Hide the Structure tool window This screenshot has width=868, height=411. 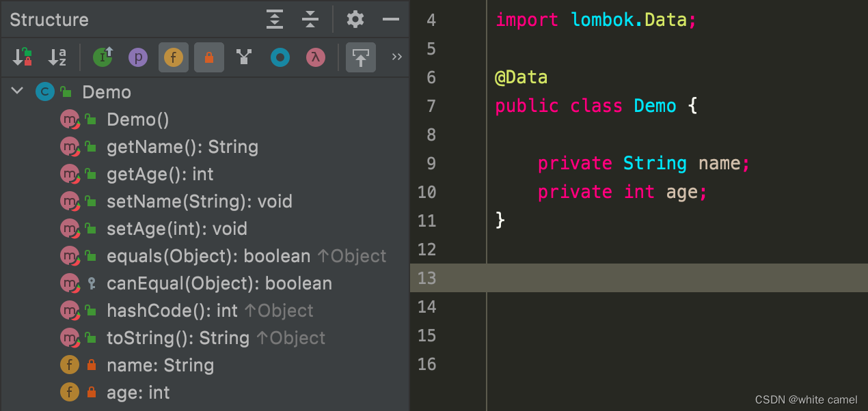[x=391, y=19]
